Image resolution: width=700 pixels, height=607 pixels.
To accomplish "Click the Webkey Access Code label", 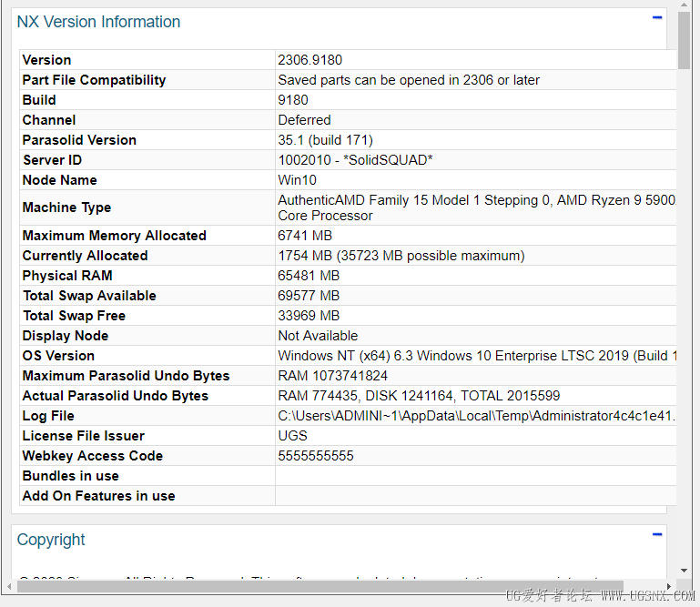I will pos(93,456).
